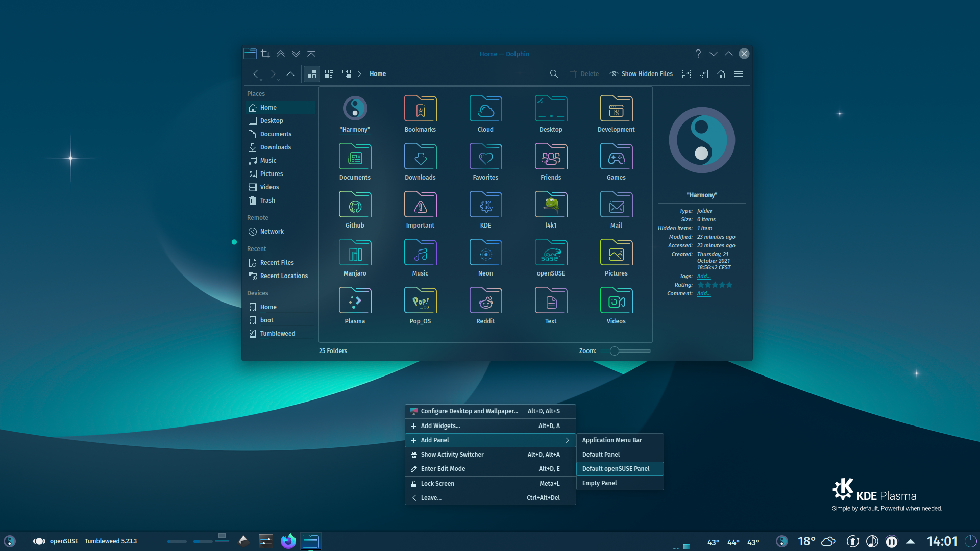The width and height of the screenshot is (980, 551).
Task: Select Application Menu Bar submenu item
Action: point(620,440)
